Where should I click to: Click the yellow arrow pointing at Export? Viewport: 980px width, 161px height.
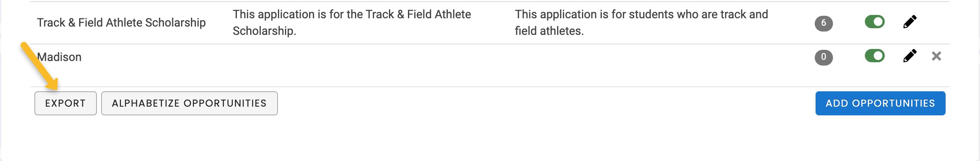click(x=40, y=66)
